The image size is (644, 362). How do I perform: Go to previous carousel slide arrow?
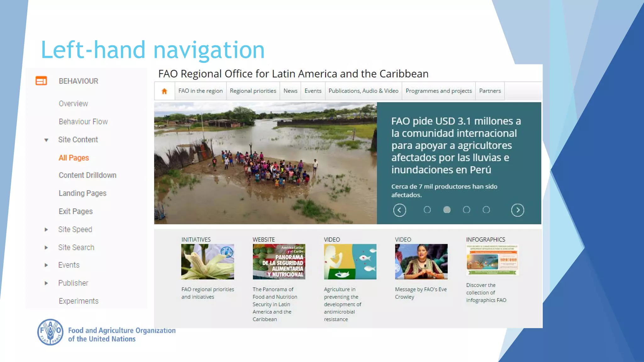tap(399, 210)
